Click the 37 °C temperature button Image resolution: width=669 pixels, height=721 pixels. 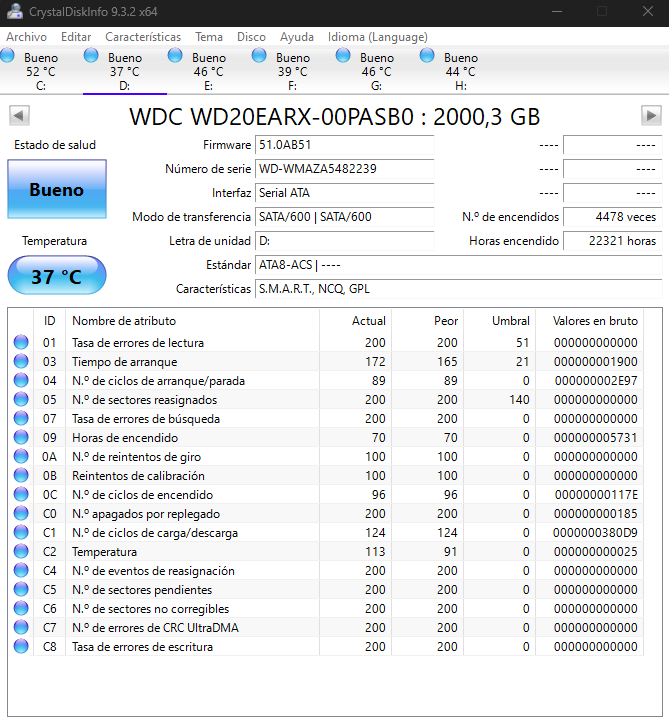(x=57, y=275)
